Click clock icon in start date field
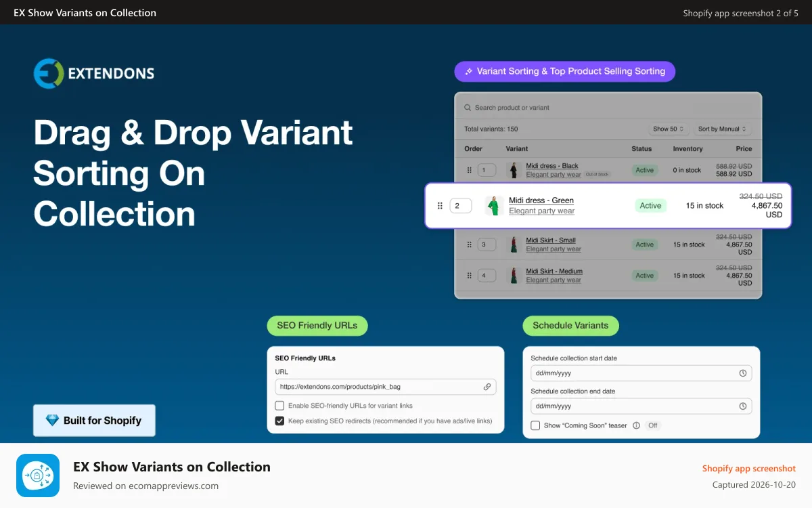Image resolution: width=812 pixels, height=508 pixels. (743, 373)
